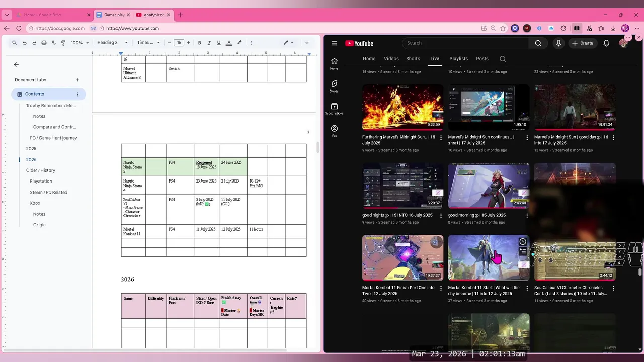Toggle underline formatting in Docs

click(218, 43)
